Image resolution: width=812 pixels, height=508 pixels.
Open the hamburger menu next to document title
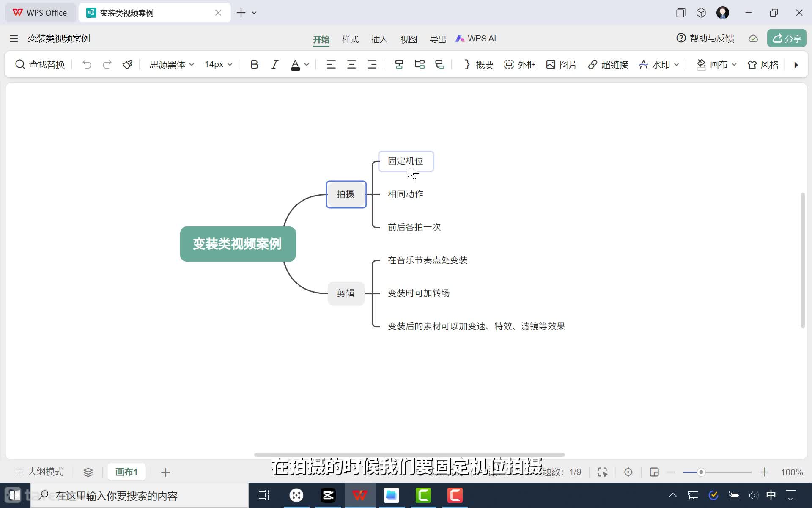point(14,39)
